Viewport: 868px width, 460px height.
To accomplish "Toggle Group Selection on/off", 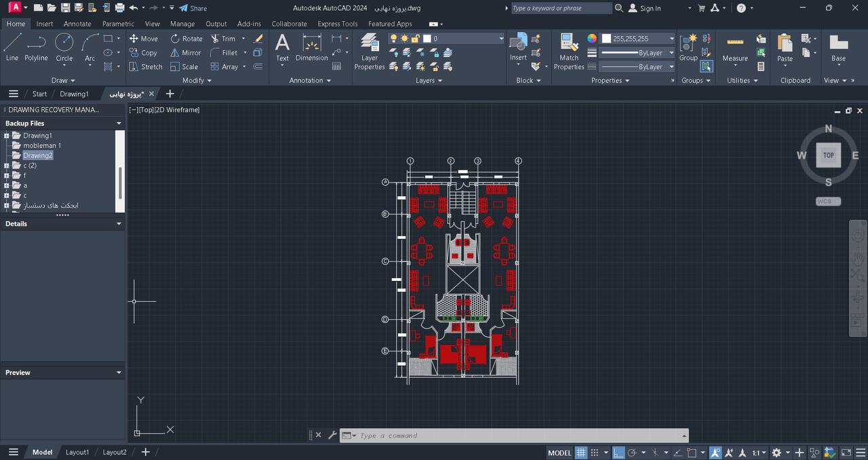I will (707, 66).
